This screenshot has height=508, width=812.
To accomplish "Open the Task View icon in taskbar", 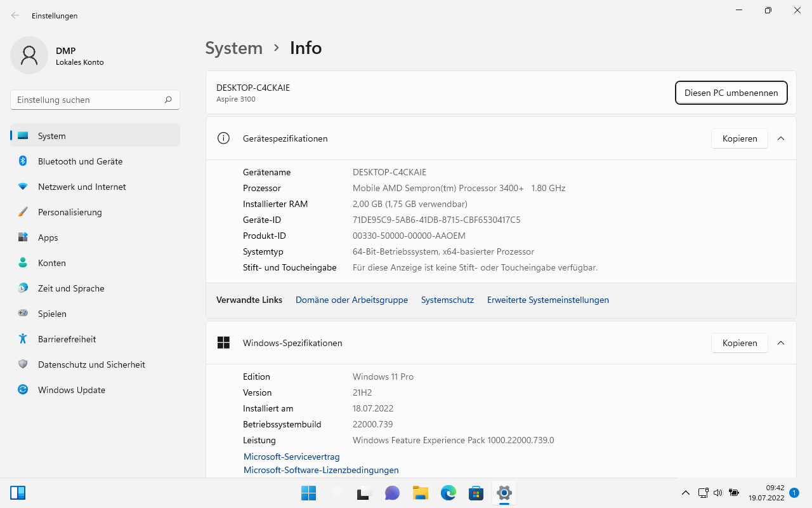I will (x=363, y=493).
